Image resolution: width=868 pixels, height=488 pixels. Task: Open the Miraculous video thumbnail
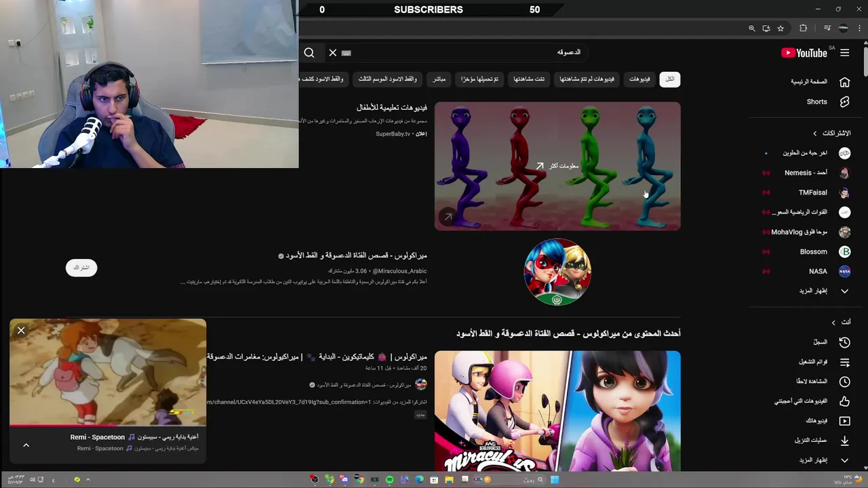pyautogui.click(x=557, y=411)
